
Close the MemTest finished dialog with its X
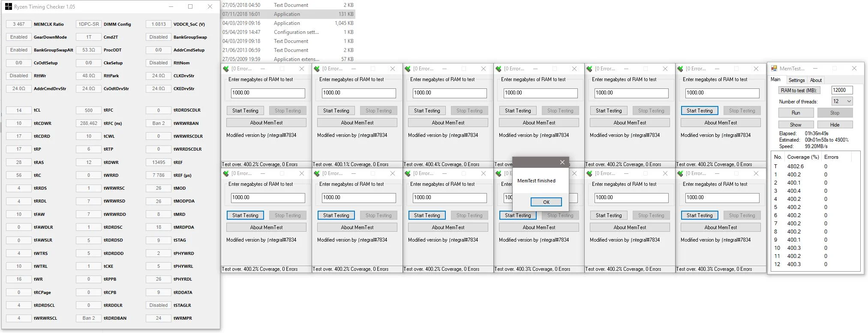click(562, 162)
